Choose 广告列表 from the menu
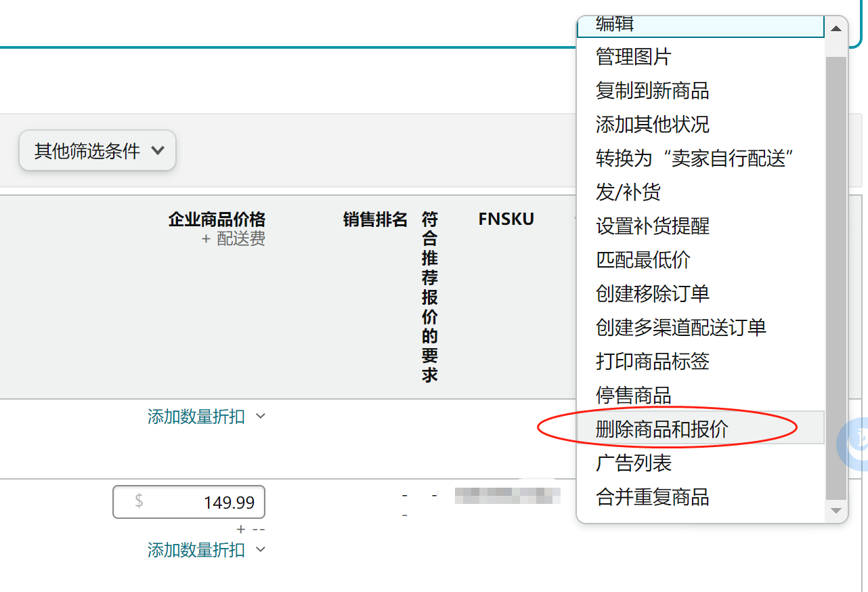 pyautogui.click(x=700, y=463)
